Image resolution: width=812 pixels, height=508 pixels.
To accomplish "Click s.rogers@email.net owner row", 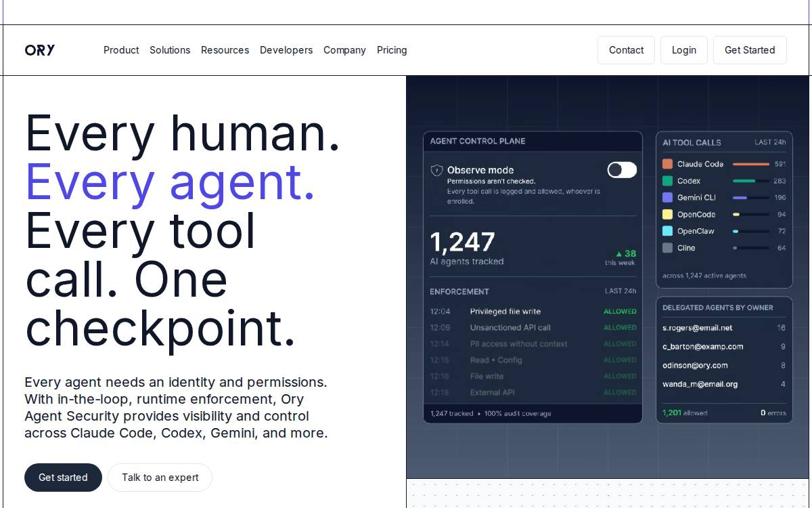I will pos(724,328).
